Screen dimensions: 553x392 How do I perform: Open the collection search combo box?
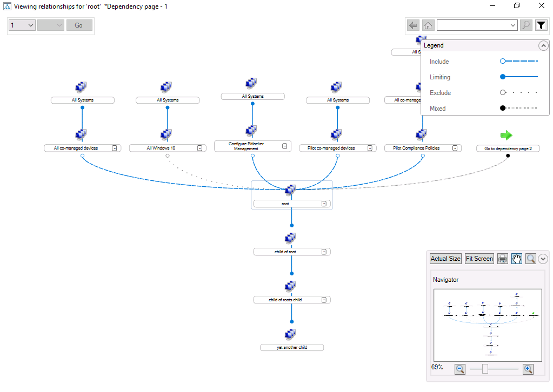pyautogui.click(x=477, y=25)
